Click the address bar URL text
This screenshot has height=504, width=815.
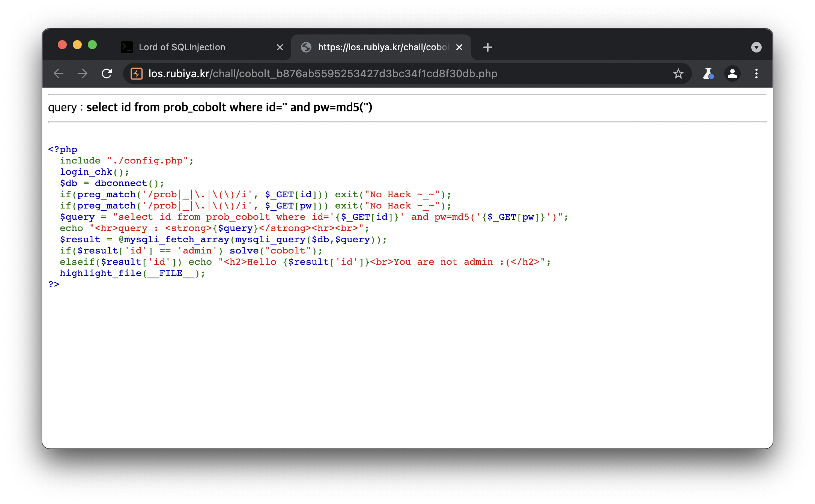(323, 73)
